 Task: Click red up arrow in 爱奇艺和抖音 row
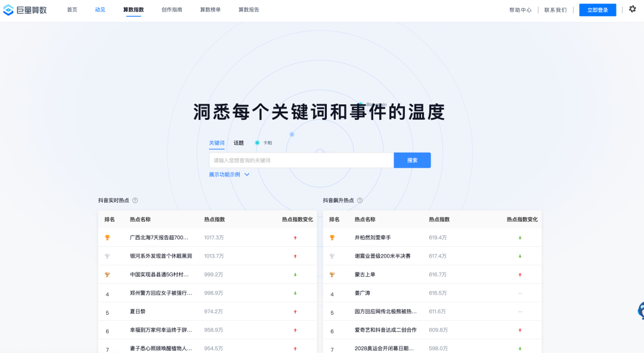click(520, 330)
